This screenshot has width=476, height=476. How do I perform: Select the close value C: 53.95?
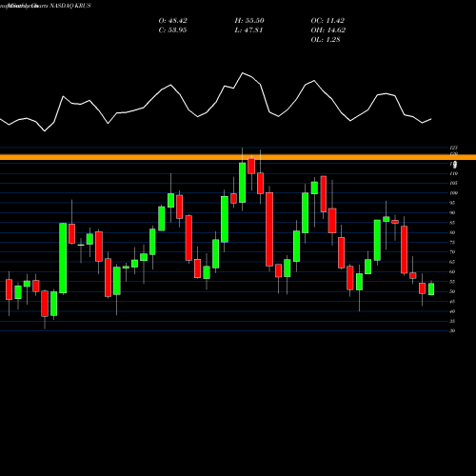coord(172,30)
